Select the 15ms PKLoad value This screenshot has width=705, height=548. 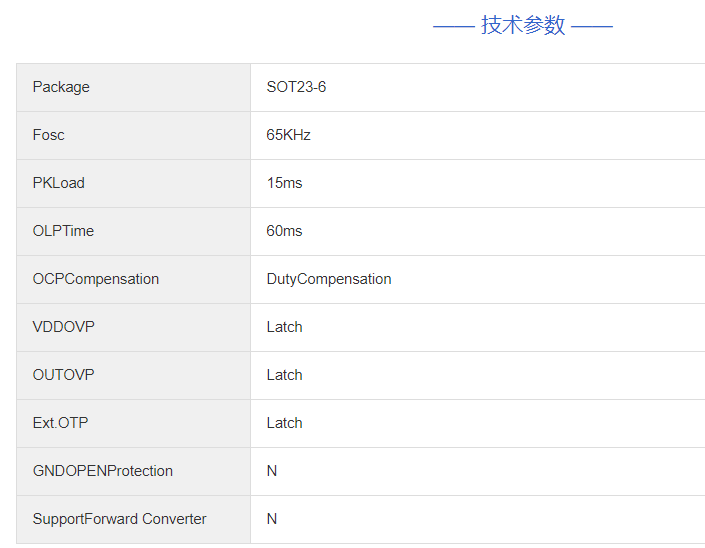pos(284,183)
